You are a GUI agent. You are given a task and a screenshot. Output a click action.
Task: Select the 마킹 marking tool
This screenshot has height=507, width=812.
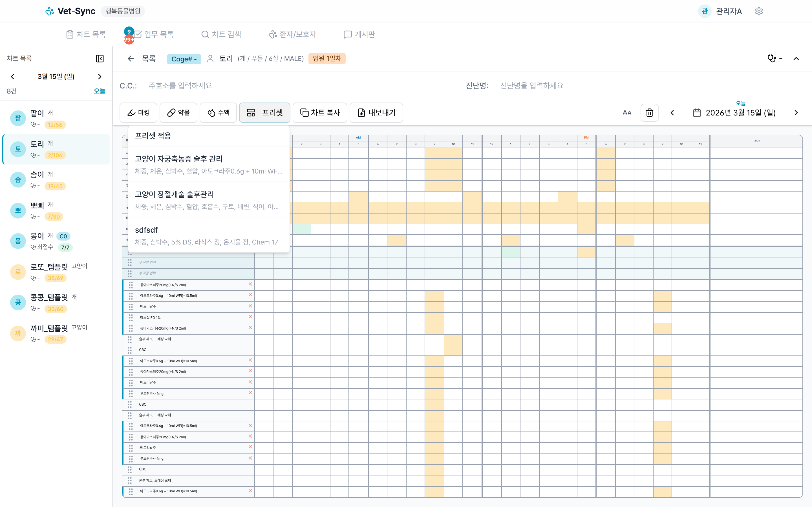(x=138, y=113)
